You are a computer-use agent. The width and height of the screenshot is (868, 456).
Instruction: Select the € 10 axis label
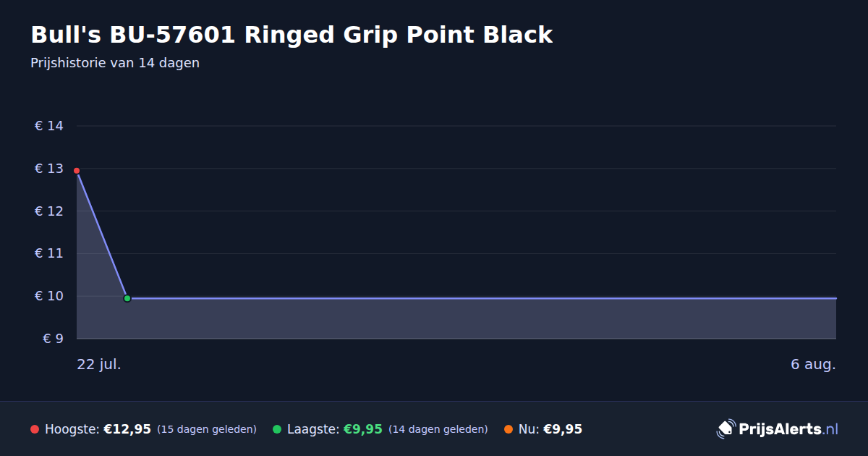pos(49,296)
